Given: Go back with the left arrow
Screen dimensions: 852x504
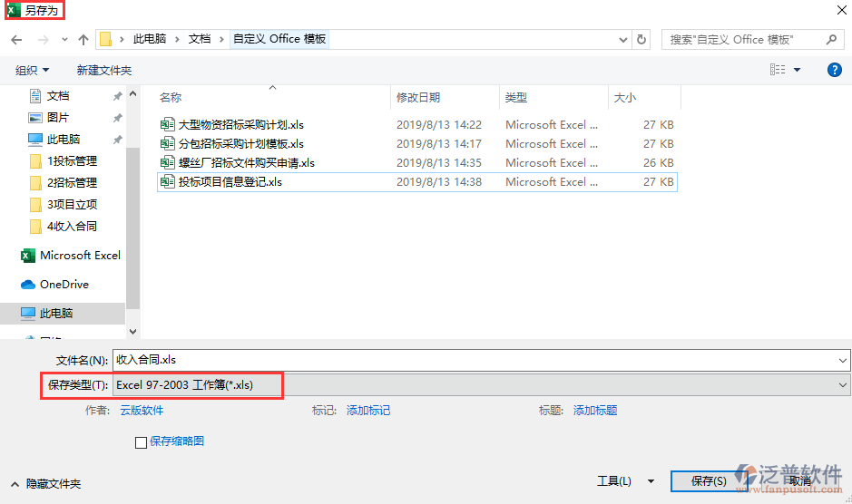Looking at the screenshot, I should click(x=16, y=40).
